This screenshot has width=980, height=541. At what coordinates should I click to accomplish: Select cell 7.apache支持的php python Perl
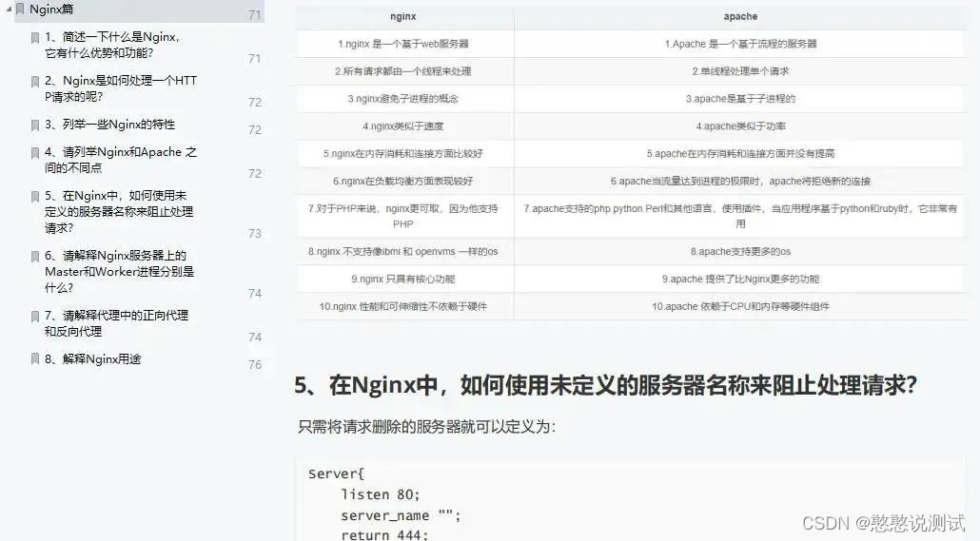coord(740,216)
